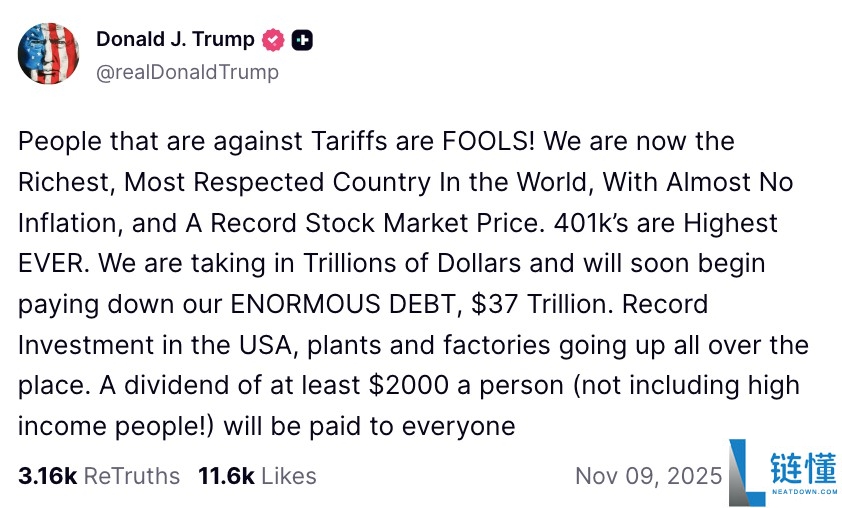842x508 pixels.
Task: View the 3.16k ReTruths list
Action: pyautogui.click(x=98, y=476)
